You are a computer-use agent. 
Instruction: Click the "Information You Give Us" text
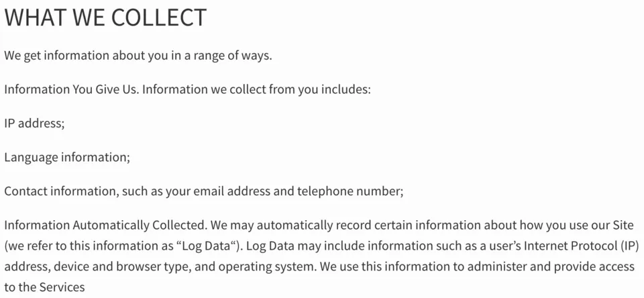[71, 89]
